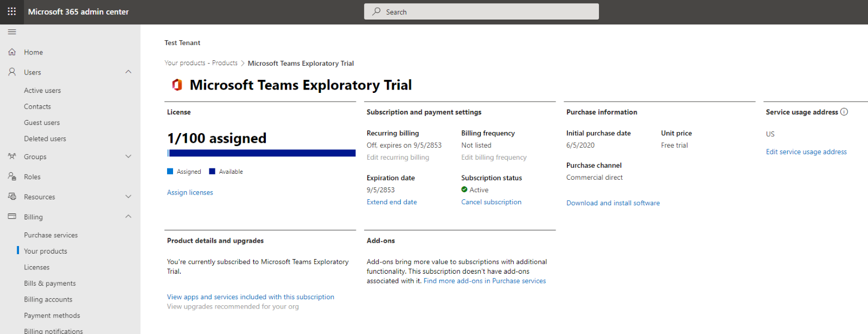This screenshot has height=334, width=868.
Task: Click the 6/5/2020 purchase date value
Action: [580, 146]
